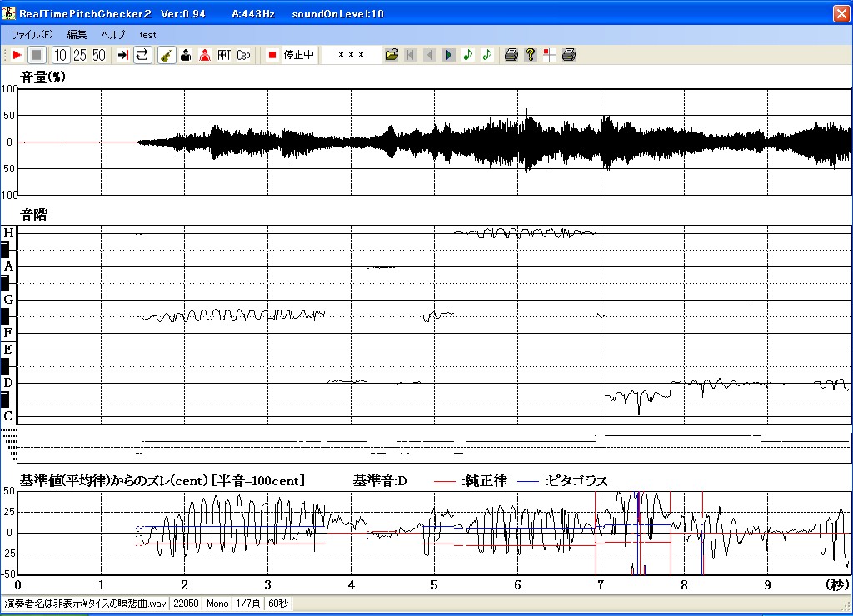This screenshot has width=853, height=616.
Task: Switch to Cep cepstrum analysis mode
Action: point(243,55)
